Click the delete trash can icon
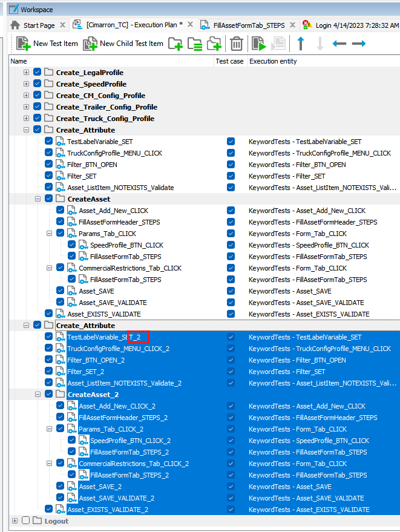 (x=236, y=43)
